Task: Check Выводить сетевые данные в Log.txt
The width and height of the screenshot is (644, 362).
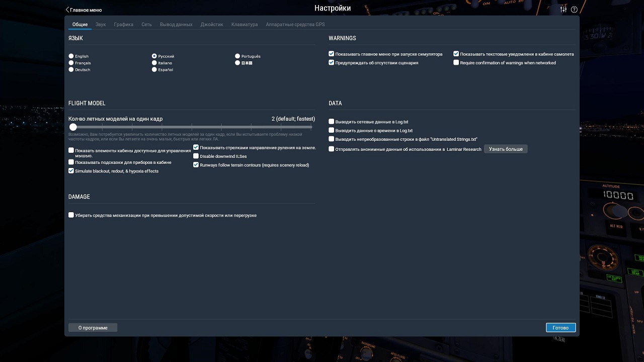Action: tap(332, 122)
